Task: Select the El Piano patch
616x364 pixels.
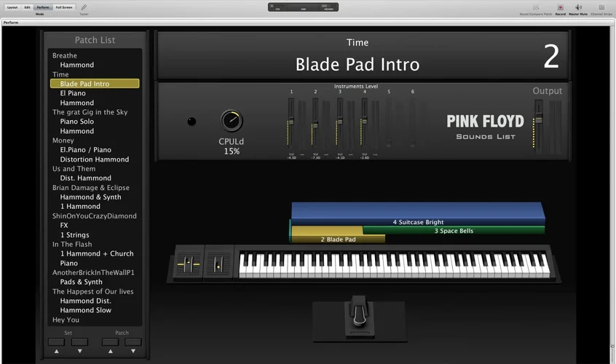Action: point(73,93)
